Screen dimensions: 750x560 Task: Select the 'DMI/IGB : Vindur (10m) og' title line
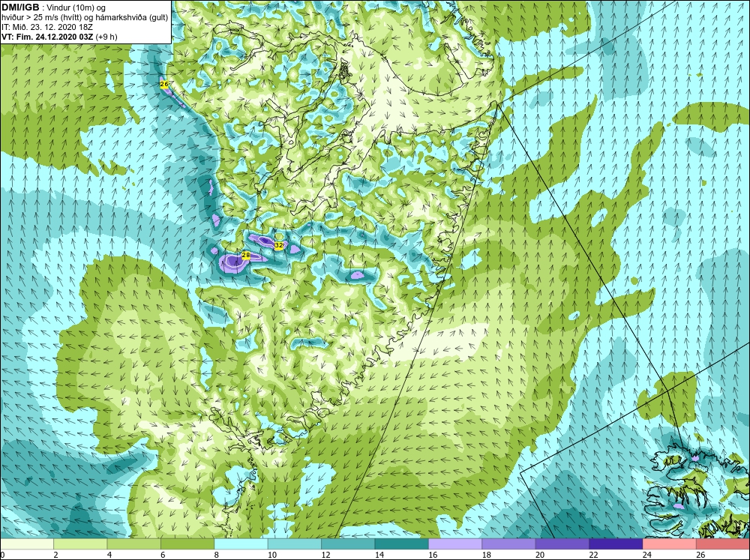pyautogui.click(x=54, y=7)
